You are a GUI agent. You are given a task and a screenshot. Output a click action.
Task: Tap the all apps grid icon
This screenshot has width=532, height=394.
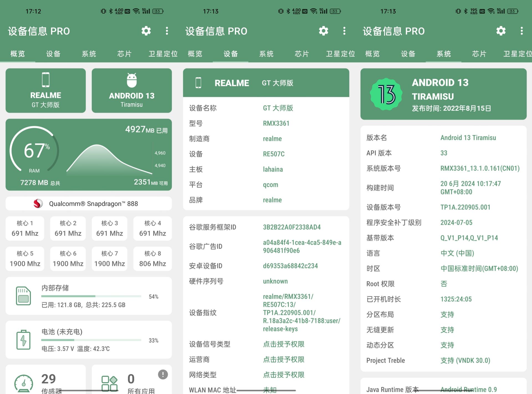(x=109, y=383)
